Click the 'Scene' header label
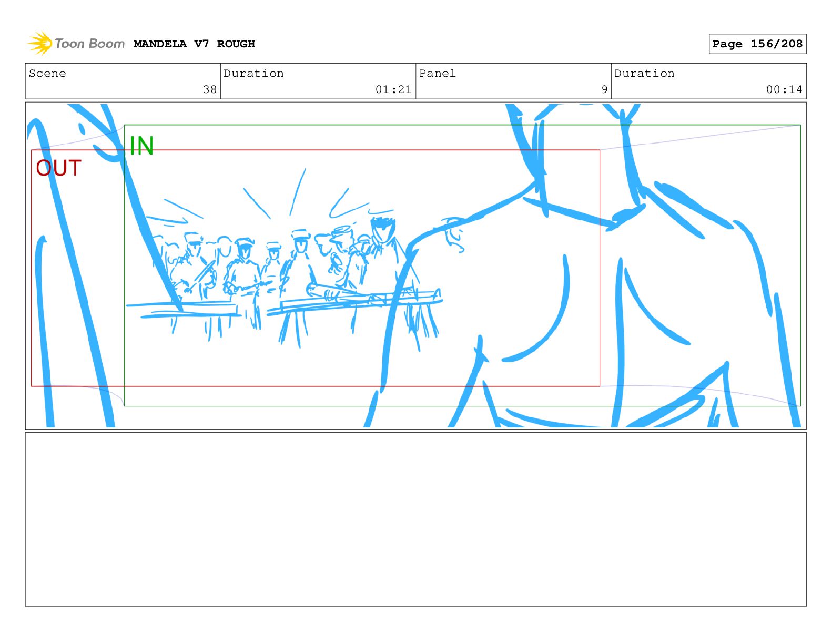 47,74
